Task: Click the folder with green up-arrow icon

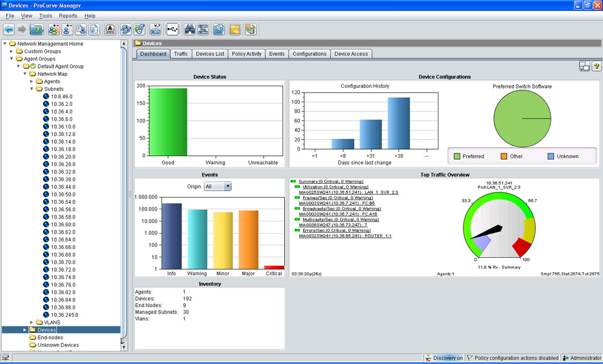Action: point(37,29)
